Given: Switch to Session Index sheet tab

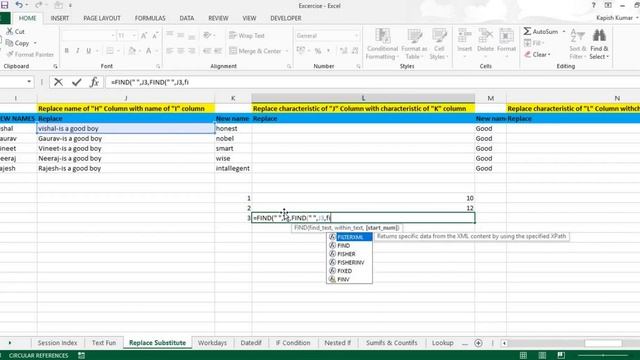Looking at the screenshot, I should tap(57, 343).
